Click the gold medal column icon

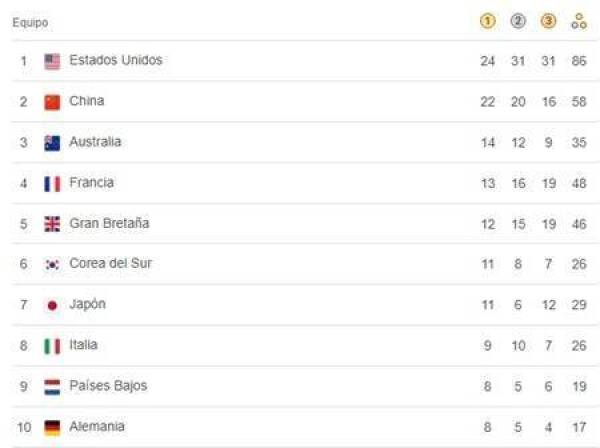tap(488, 21)
